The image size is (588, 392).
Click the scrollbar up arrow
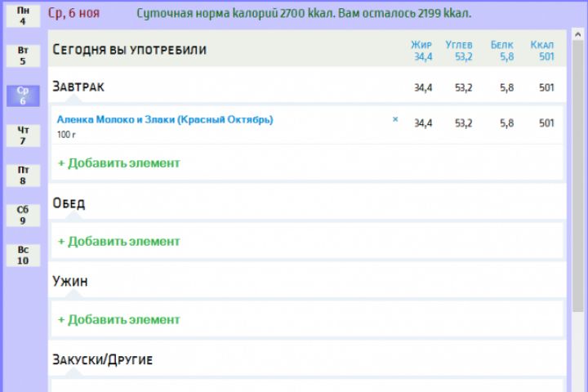(578, 34)
